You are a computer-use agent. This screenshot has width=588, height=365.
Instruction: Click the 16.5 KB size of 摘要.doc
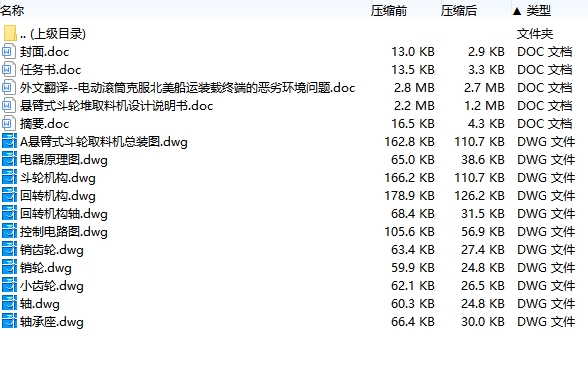413,124
